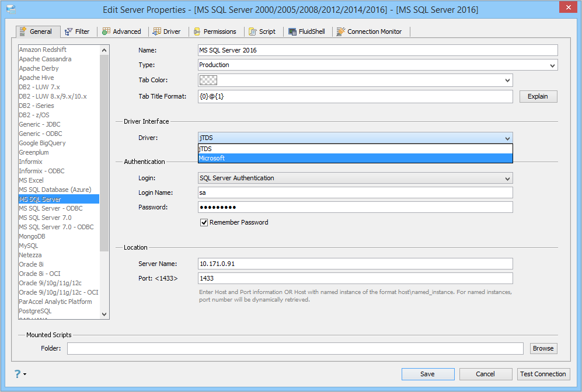Screen dimensions: 582x392
Task: Switch to the Script tab
Action: pyautogui.click(x=263, y=32)
